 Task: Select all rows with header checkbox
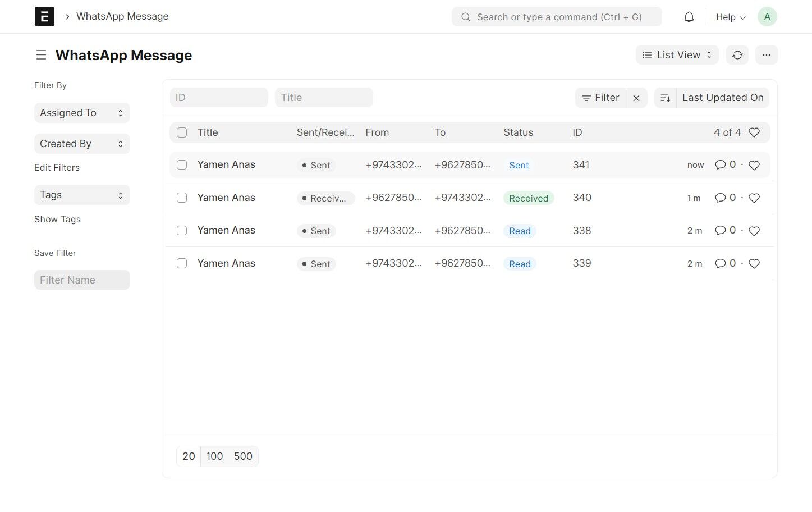(x=182, y=132)
